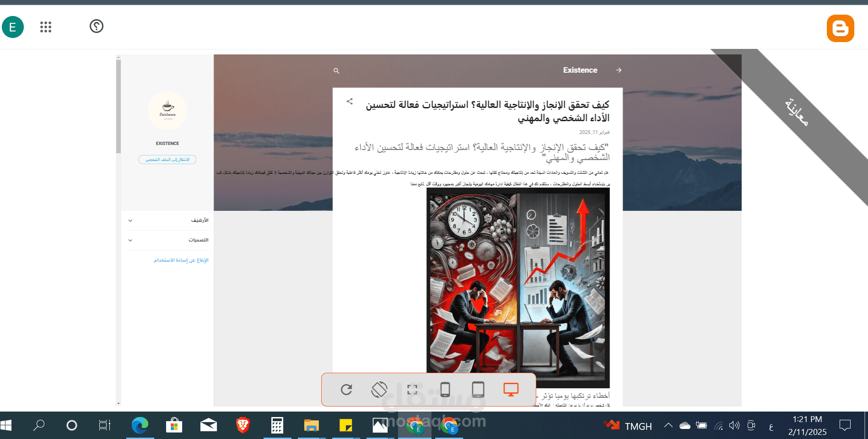Click the sidebar scroll down arrow
The height and width of the screenshot is (439, 868).
[x=119, y=403]
